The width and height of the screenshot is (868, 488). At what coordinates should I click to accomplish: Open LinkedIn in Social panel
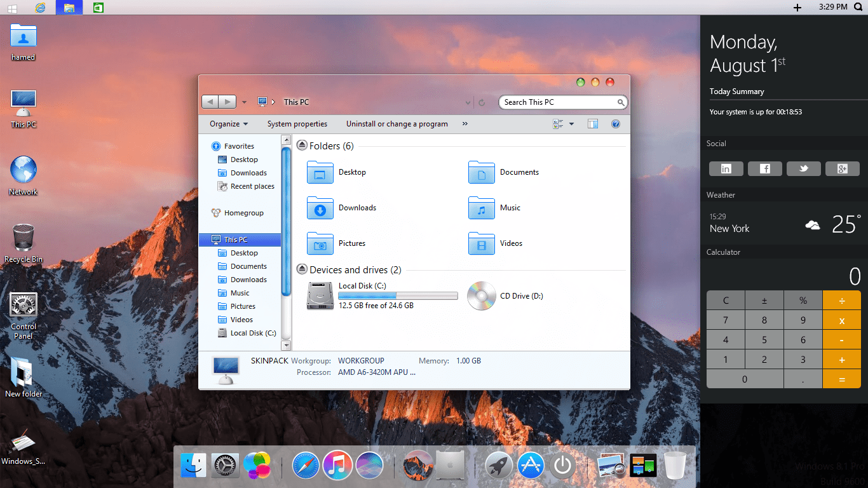click(x=726, y=168)
